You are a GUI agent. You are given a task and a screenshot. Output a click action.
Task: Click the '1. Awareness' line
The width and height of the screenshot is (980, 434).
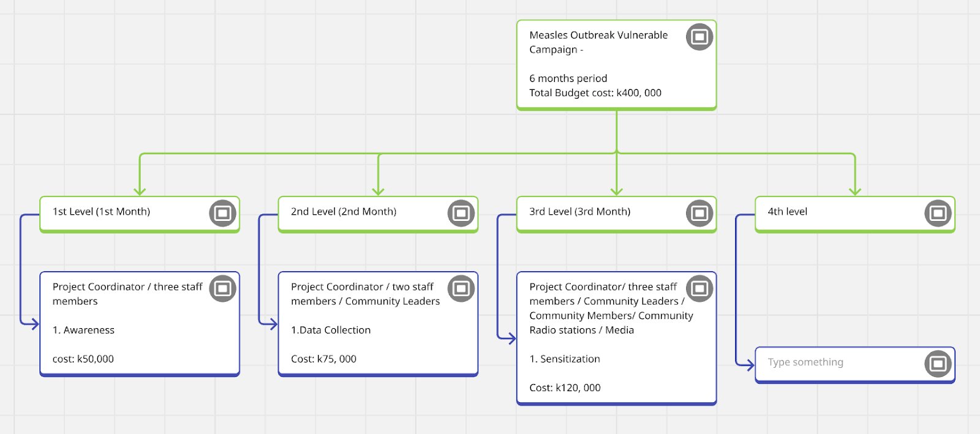click(x=83, y=330)
